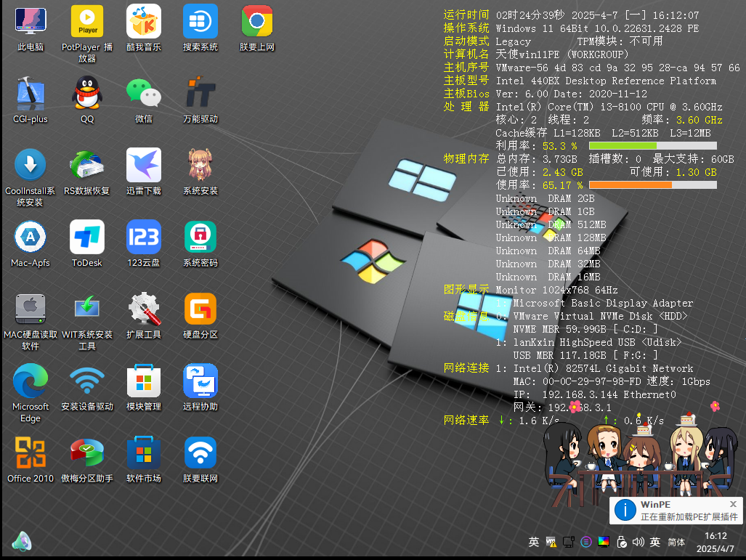Click the 'Monitor 1024x768 64Hz' text
Screen dimensions: 746x560
(556, 290)
